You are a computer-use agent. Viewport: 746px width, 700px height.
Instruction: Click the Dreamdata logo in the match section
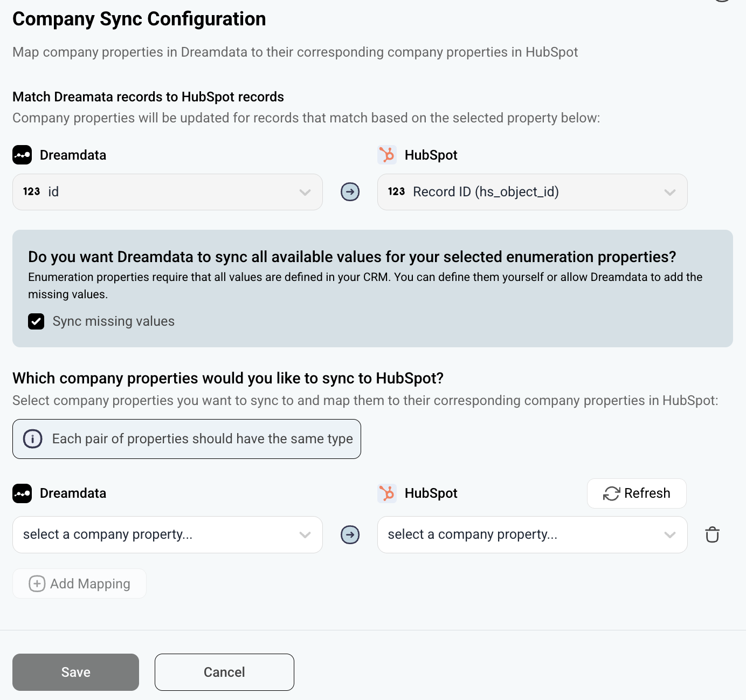22,155
